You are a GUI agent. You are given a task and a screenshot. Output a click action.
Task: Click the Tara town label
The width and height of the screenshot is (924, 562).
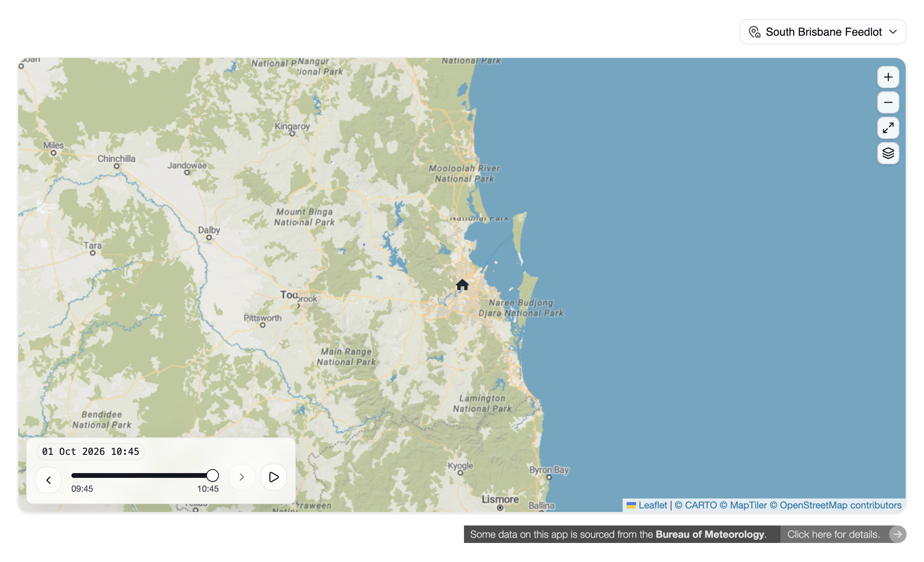(x=92, y=246)
